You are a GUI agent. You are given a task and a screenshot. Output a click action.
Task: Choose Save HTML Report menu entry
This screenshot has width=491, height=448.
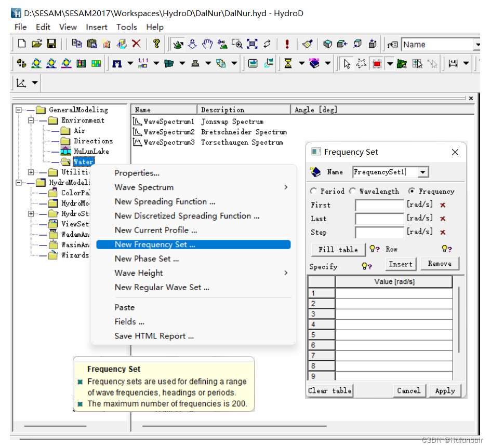154,336
